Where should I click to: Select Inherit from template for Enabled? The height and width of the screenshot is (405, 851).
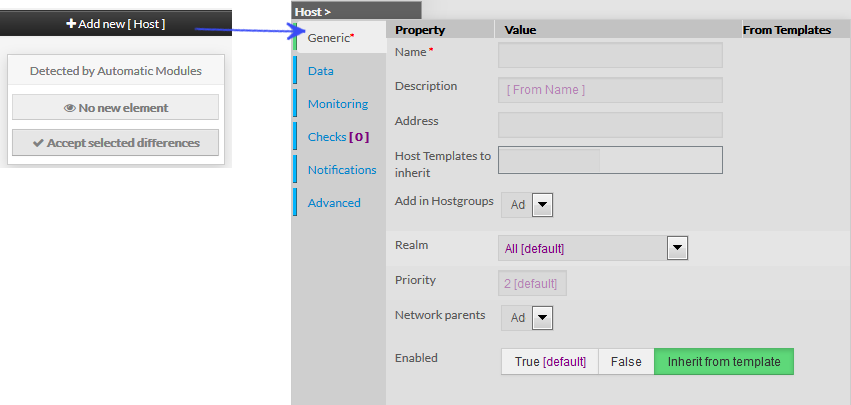pos(723,362)
